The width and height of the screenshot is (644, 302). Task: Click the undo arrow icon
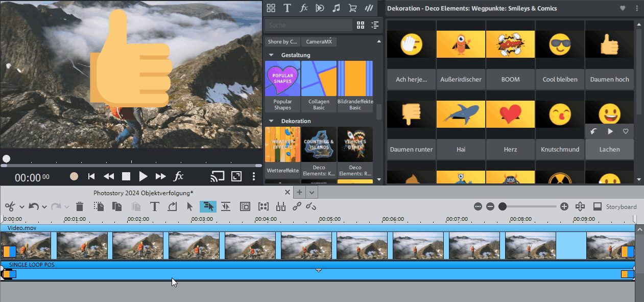(x=33, y=206)
